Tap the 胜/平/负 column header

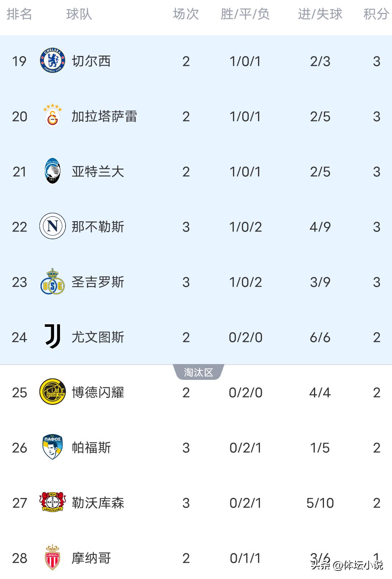pos(245,14)
